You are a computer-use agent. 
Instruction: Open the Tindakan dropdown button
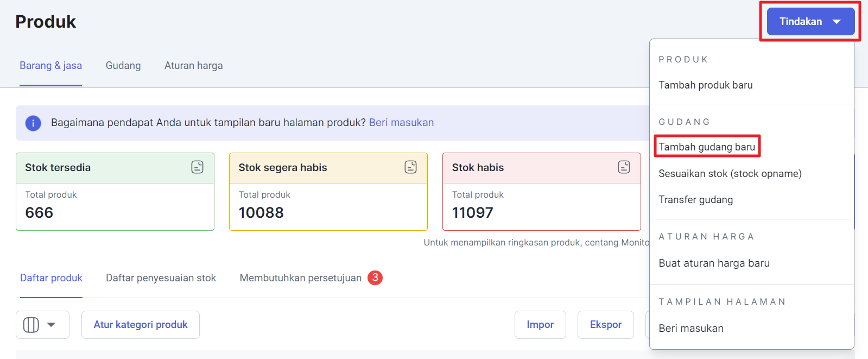[810, 22]
